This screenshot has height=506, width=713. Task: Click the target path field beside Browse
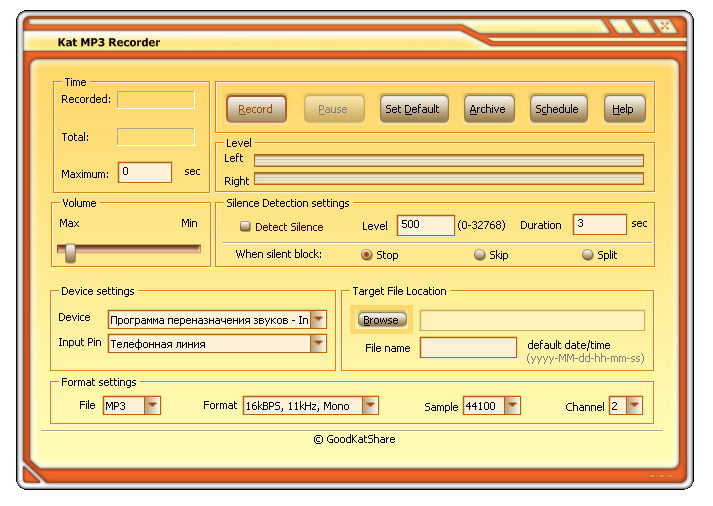click(532, 321)
